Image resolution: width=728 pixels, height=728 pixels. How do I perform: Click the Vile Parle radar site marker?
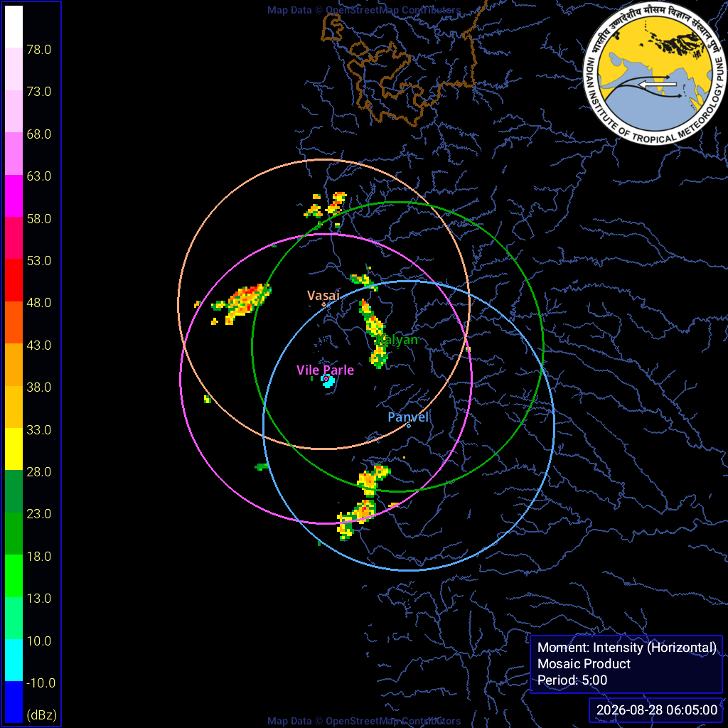pos(326,380)
